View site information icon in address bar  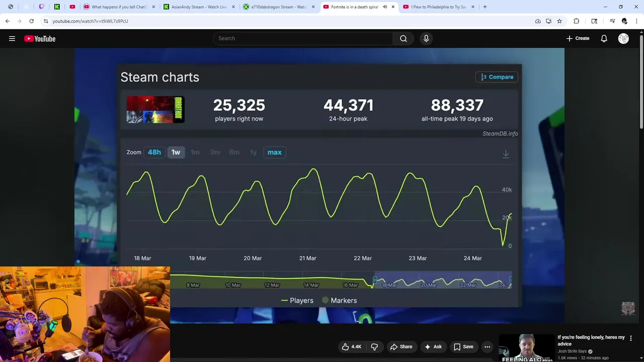click(x=46, y=21)
